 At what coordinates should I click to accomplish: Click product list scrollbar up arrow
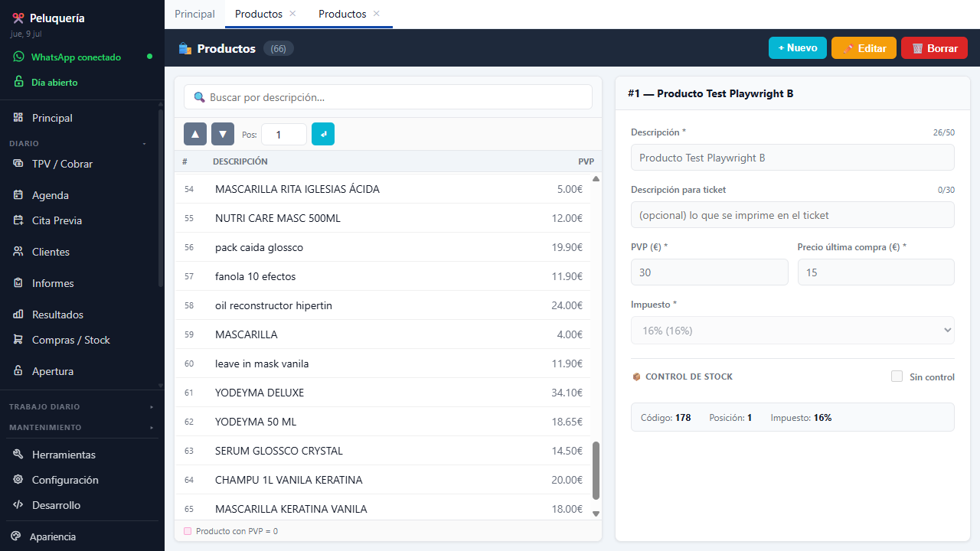596,178
